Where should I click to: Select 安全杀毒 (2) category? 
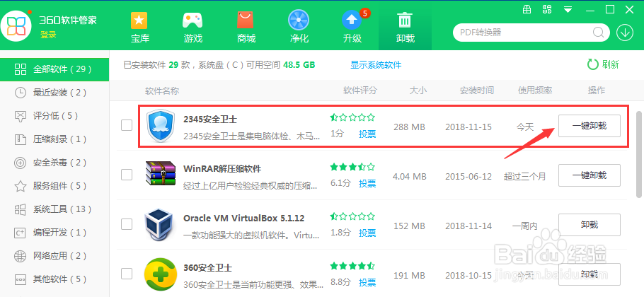click(54, 163)
